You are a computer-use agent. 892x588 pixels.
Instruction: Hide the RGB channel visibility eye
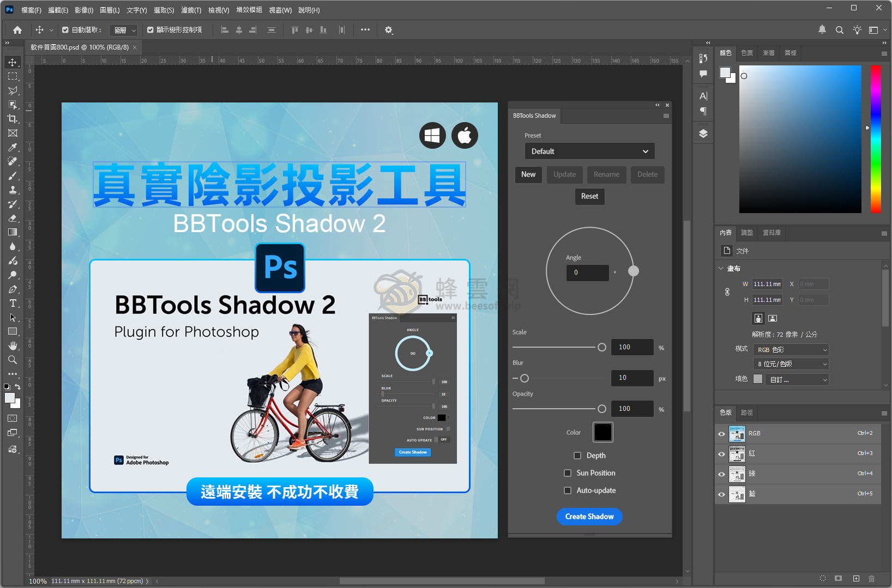tap(721, 434)
